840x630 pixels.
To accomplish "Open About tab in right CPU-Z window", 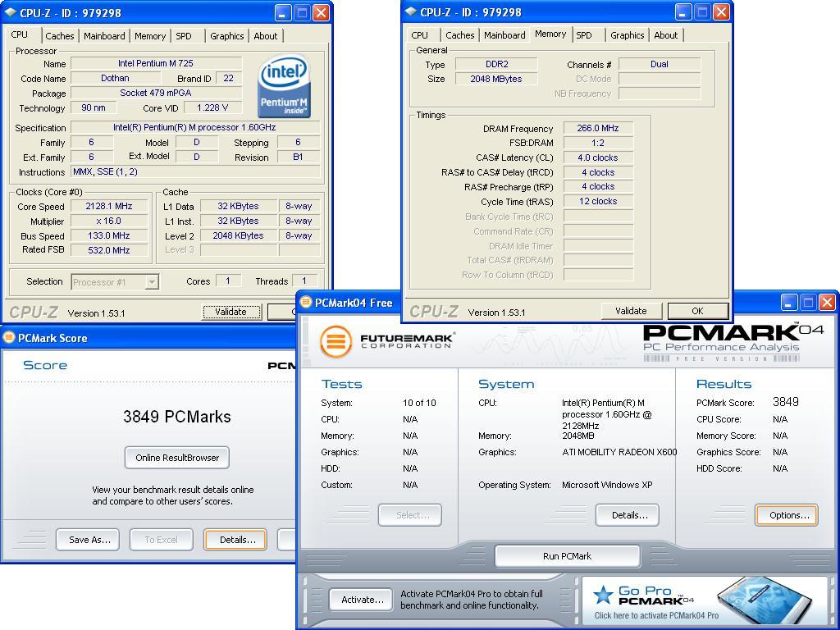I will 666,35.
